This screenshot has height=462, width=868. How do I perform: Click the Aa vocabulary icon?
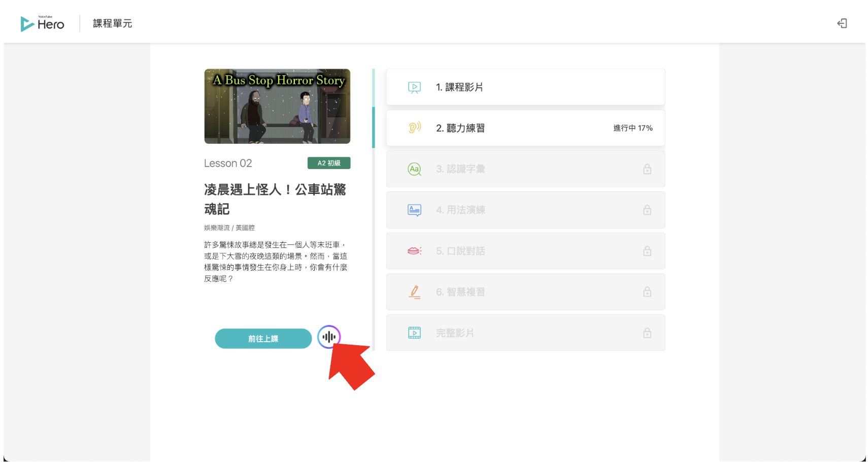tap(415, 169)
